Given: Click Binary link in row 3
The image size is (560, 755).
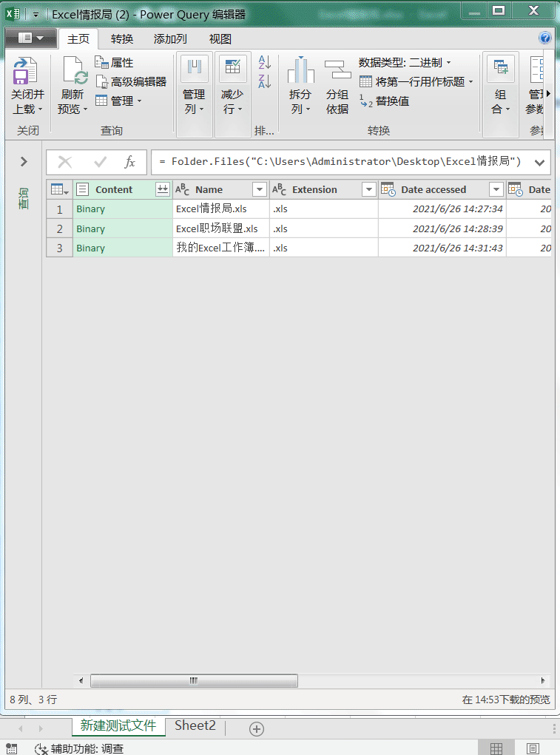Looking at the screenshot, I should point(90,248).
